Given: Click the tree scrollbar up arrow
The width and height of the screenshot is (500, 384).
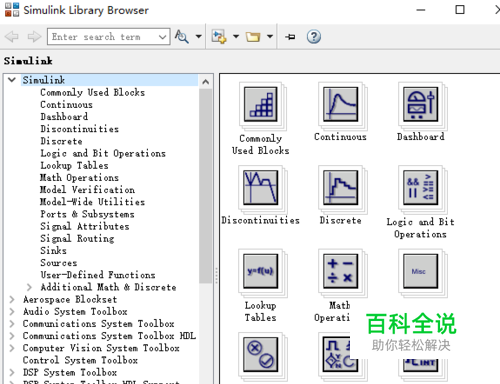Looking at the screenshot, I should point(206,81).
